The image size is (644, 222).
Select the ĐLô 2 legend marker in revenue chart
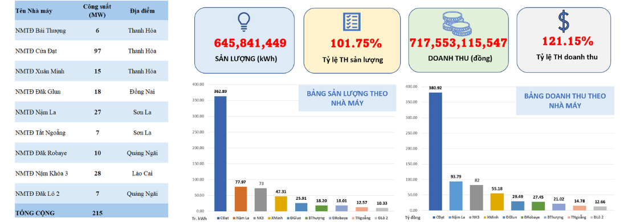[592, 217]
